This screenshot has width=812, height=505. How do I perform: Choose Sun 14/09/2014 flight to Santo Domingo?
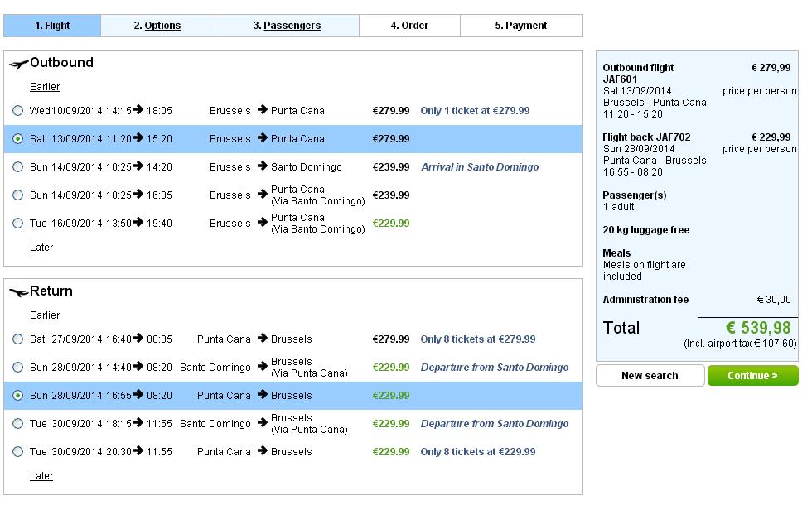18,167
